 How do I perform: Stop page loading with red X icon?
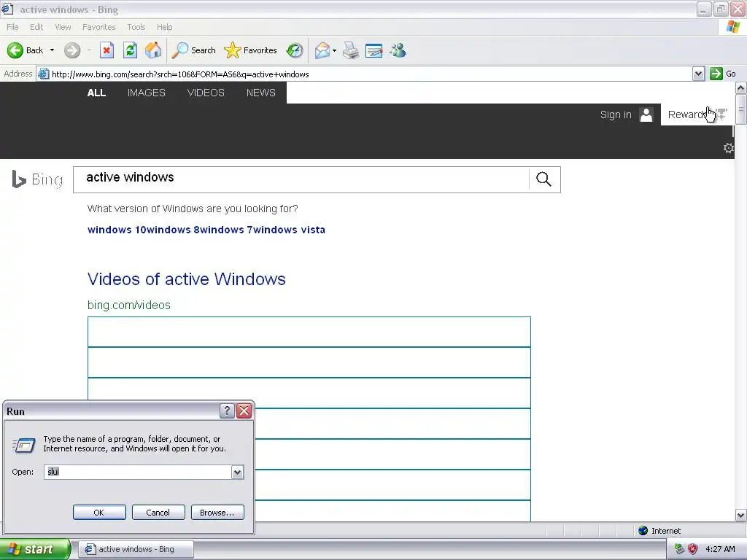pyautogui.click(x=107, y=50)
